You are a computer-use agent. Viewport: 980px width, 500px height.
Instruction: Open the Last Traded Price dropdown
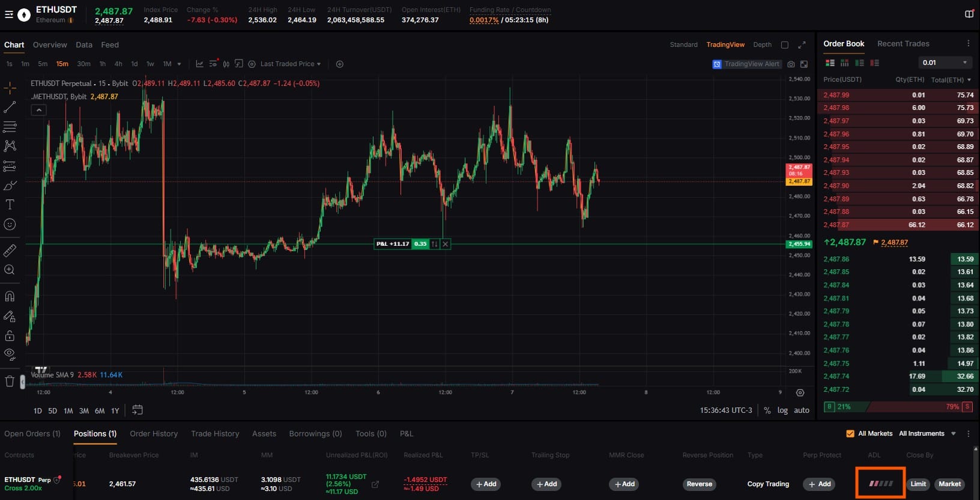coord(291,64)
